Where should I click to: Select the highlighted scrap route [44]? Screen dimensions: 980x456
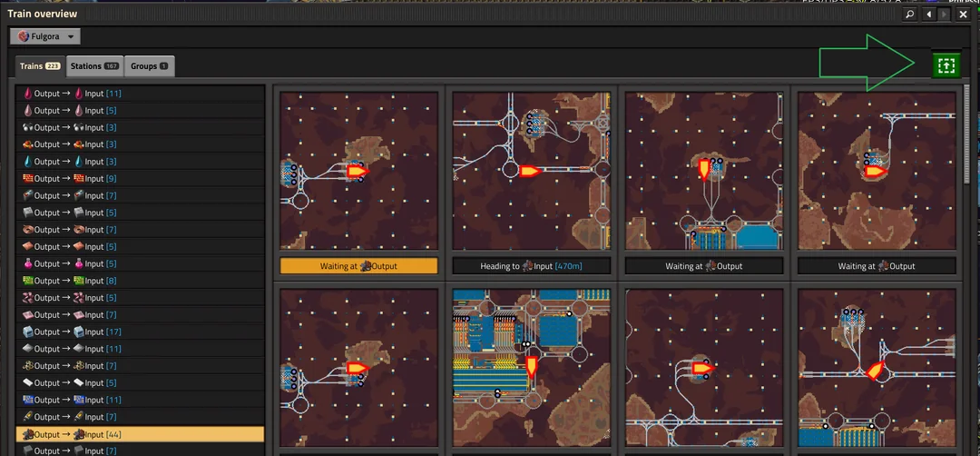140,434
